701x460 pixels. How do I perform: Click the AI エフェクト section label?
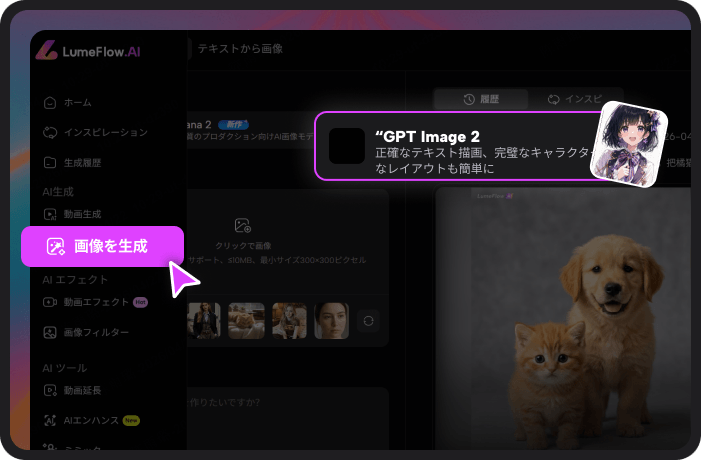pos(75,280)
